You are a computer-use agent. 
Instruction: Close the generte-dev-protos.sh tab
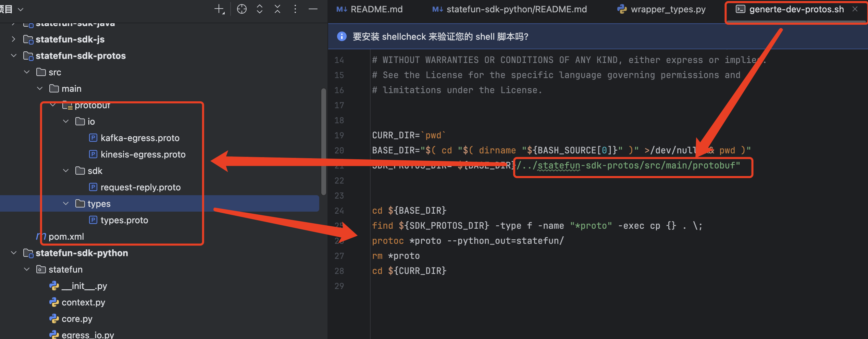pyautogui.click(x=855, y=9)
